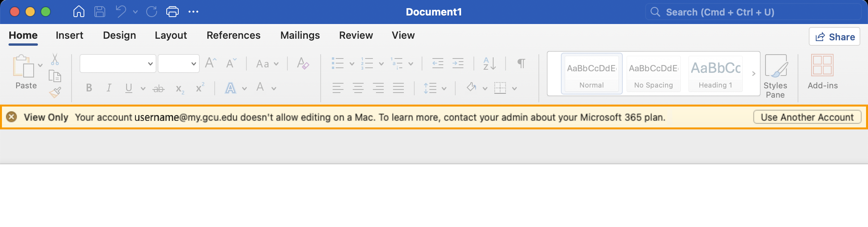
Task: Open the Review tab
Action: [x=356, y=35]
